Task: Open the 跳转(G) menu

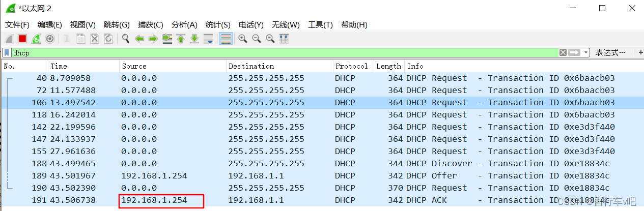Action: point(117,25)
